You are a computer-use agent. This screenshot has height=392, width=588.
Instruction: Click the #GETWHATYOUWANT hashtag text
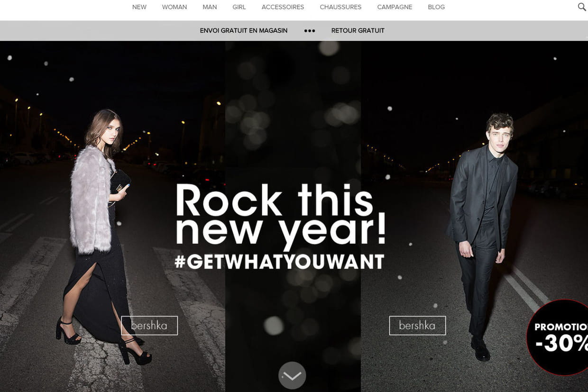[x=279, y=262]
